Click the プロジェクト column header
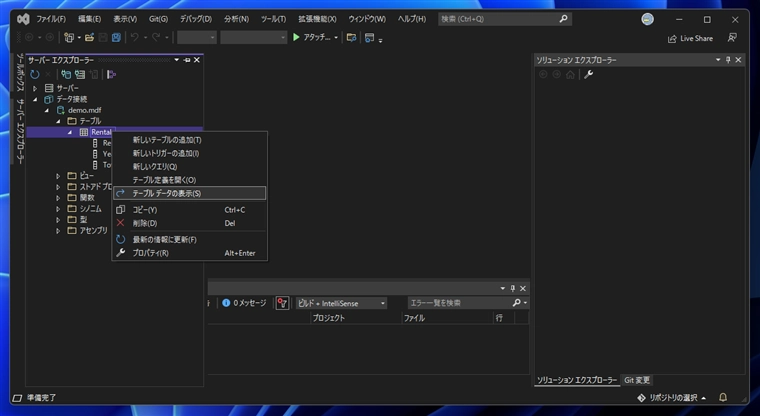Screen dimensions: 760x416 [356, 318]
